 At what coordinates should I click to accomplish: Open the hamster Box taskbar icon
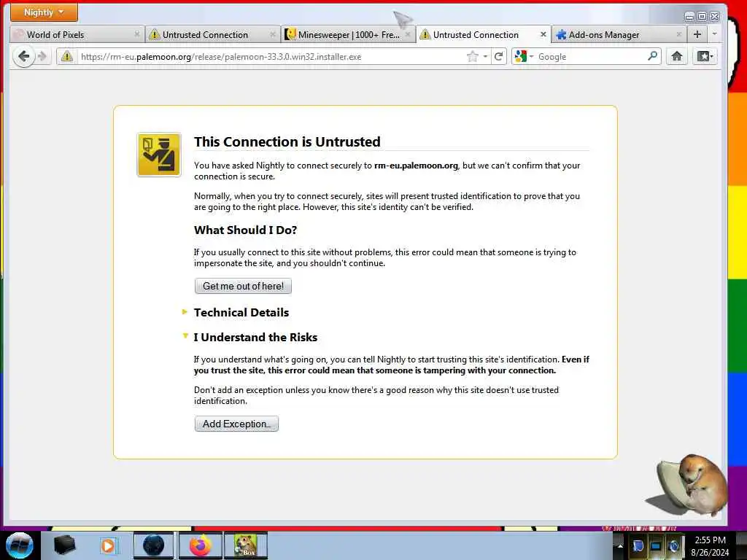coord(246,545)
